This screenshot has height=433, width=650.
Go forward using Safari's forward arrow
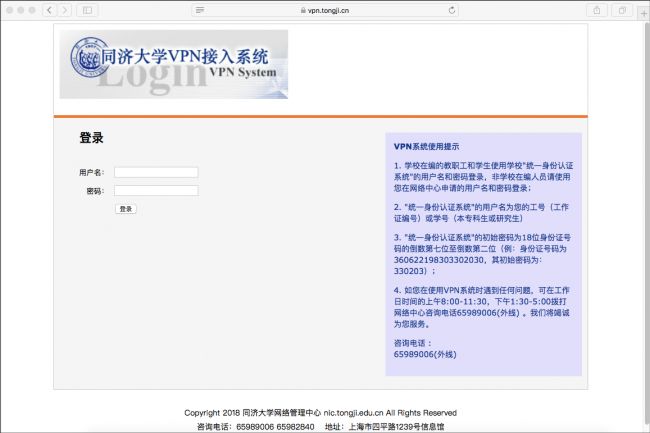click(x=65, y=10)
